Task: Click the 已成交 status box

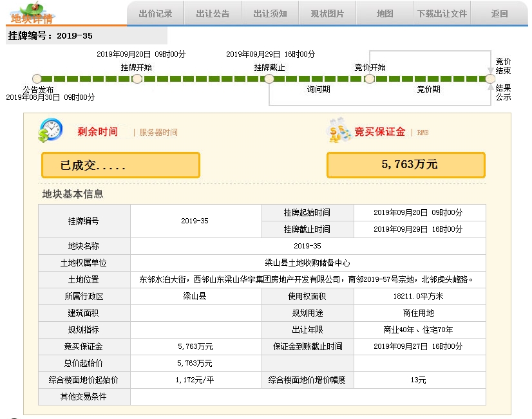Action: 120,165
